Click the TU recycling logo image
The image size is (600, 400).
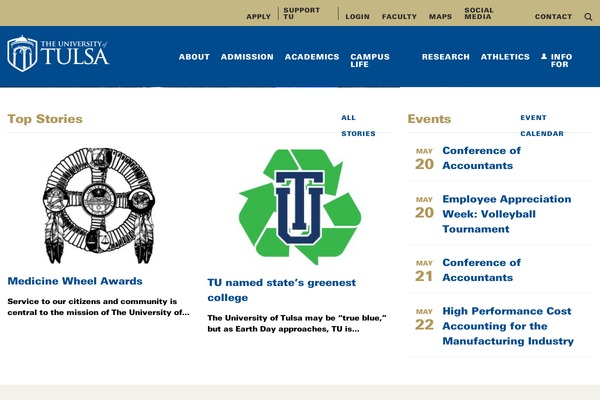point(300,207)
